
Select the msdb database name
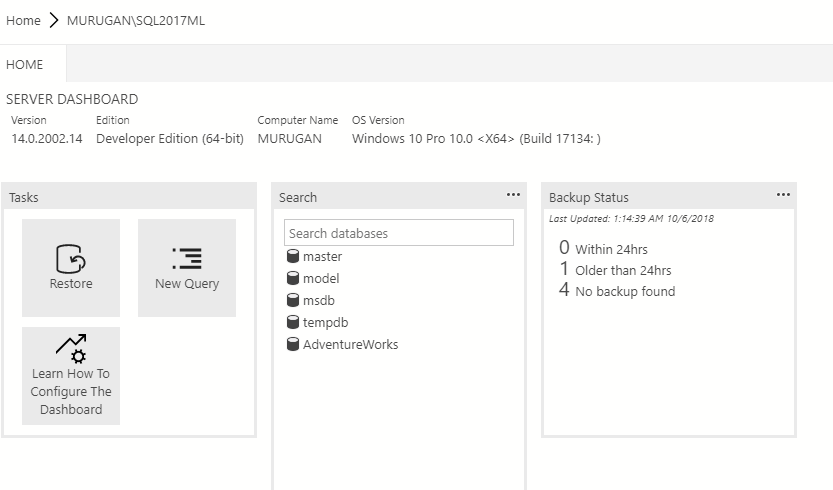tap(319, 301)
